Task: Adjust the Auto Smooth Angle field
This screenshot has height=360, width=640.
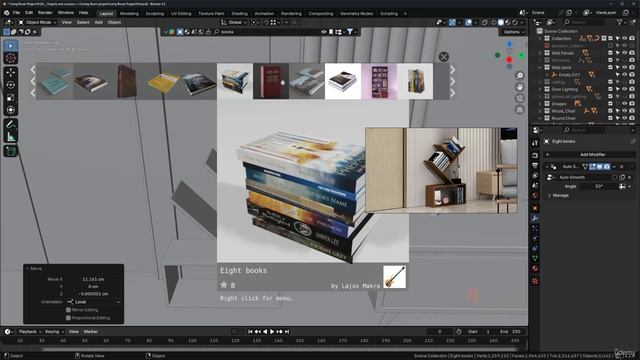Action: coord(598,187)
